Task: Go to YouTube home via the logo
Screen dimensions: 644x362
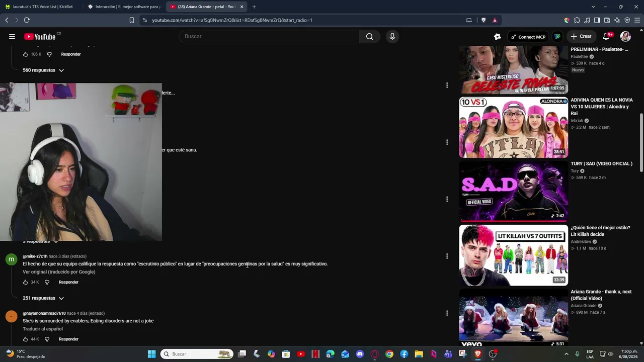Action: click(x=40, y=37)
